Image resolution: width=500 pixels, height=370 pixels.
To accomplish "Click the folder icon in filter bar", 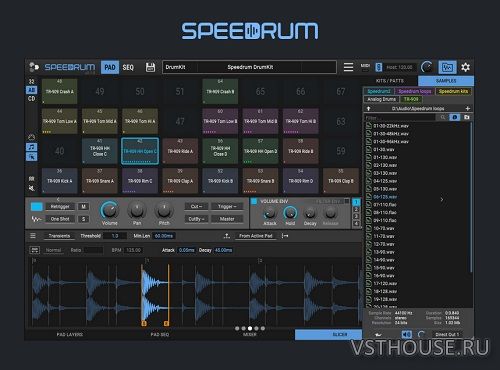I will tap(467, 117).
